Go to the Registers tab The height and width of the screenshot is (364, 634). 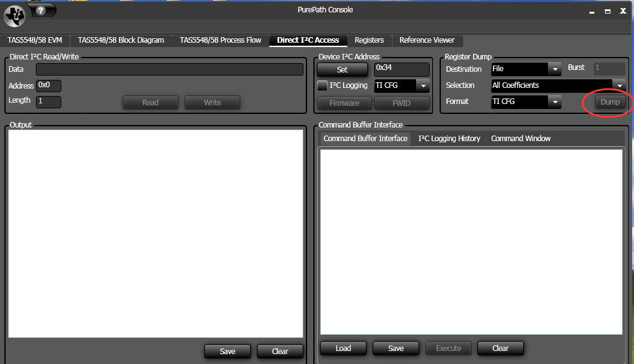369,40
